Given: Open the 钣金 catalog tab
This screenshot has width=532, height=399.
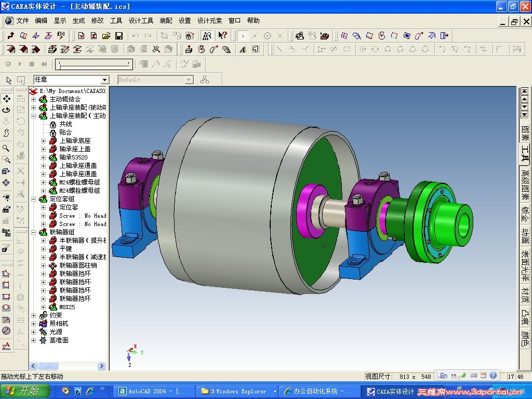Looking at the screenshot, I should tap(525, 214).
